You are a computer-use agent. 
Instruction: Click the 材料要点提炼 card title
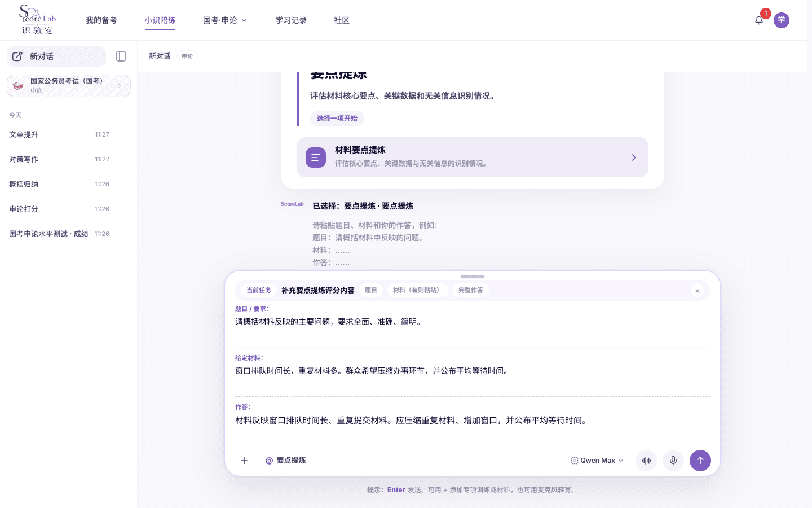point(360,150)
